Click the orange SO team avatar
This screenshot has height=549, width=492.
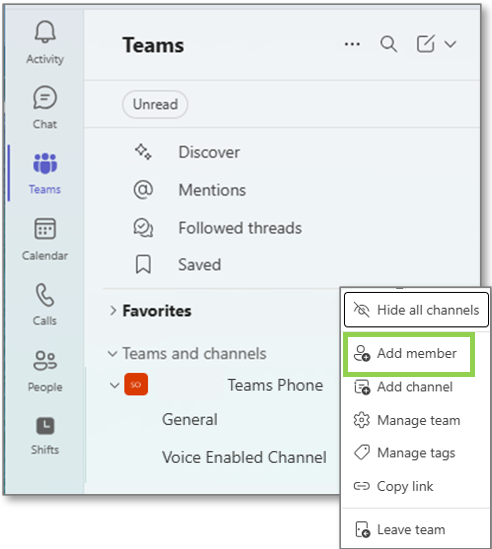pos(136,384)
